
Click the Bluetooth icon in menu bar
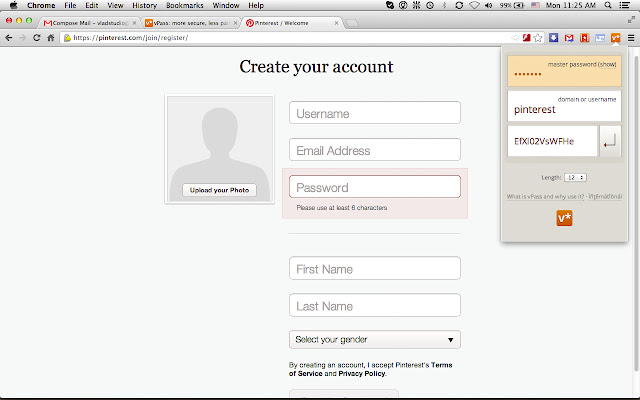(x=444, y=5)
